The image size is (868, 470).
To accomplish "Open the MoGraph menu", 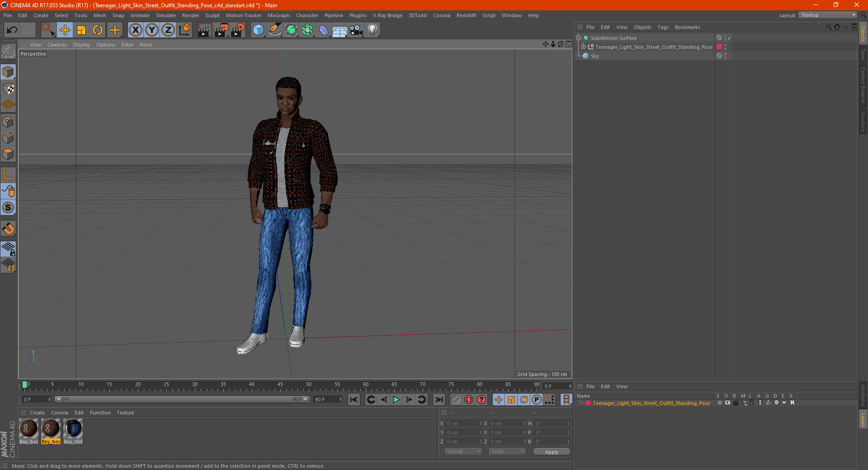I will click(x=278, y=15).
